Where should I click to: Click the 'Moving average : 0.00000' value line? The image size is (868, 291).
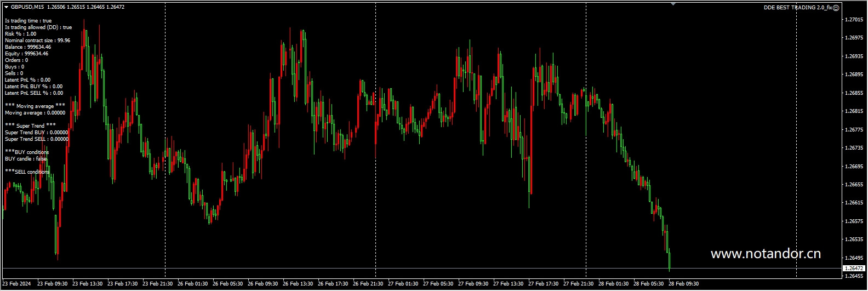click(x=35, y=113)
